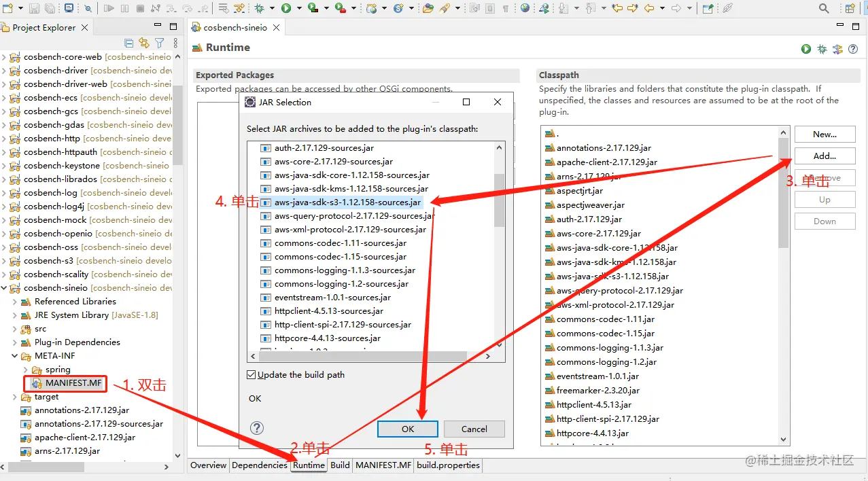Click the New wizard toolbar icon
The image size is (868, 481).
coord(7,8)
